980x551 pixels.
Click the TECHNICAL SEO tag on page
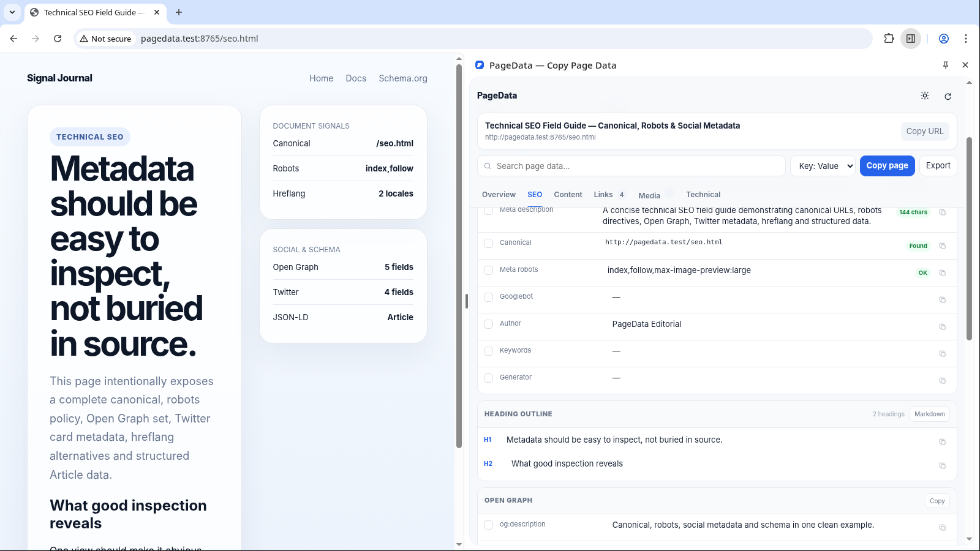tap(90, 137)
